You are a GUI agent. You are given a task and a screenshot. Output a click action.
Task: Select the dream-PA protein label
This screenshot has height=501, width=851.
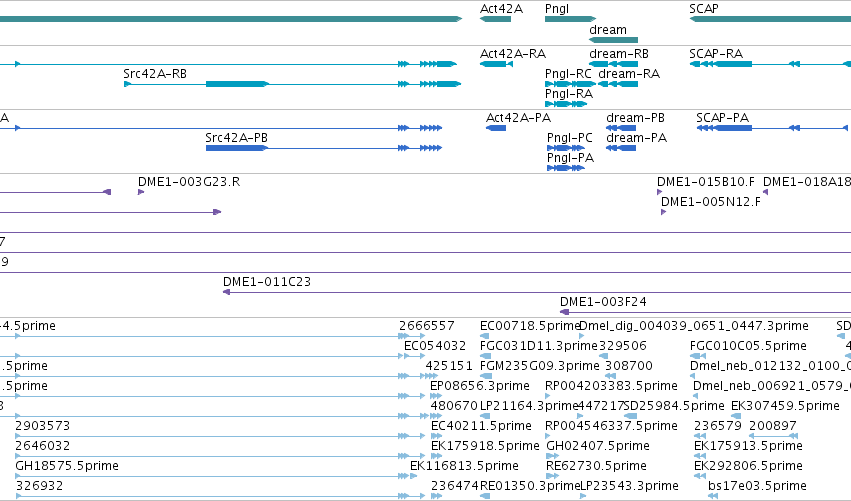636,138
